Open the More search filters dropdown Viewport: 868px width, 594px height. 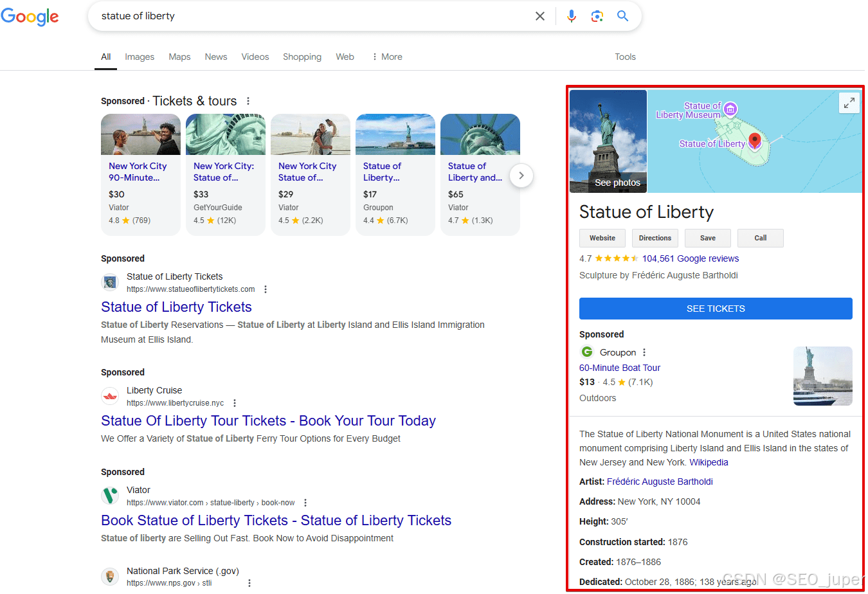coord(387,57)
